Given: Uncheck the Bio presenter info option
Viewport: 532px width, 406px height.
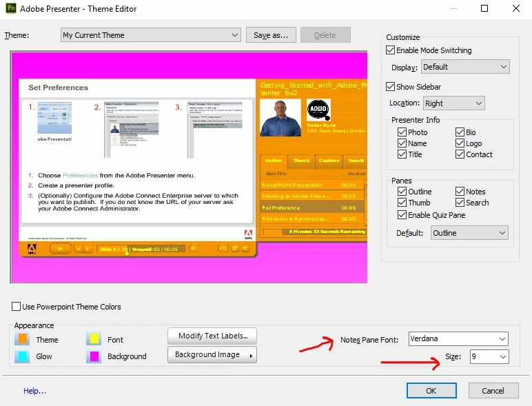Looking at the screenshot, I should pyautogui.click(x=460, y=132).
